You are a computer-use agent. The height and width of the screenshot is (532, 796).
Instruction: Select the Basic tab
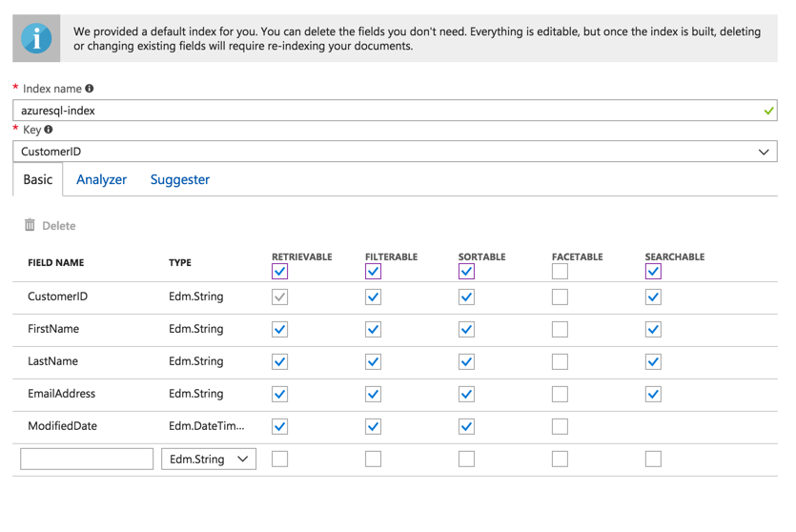[38, 179]
